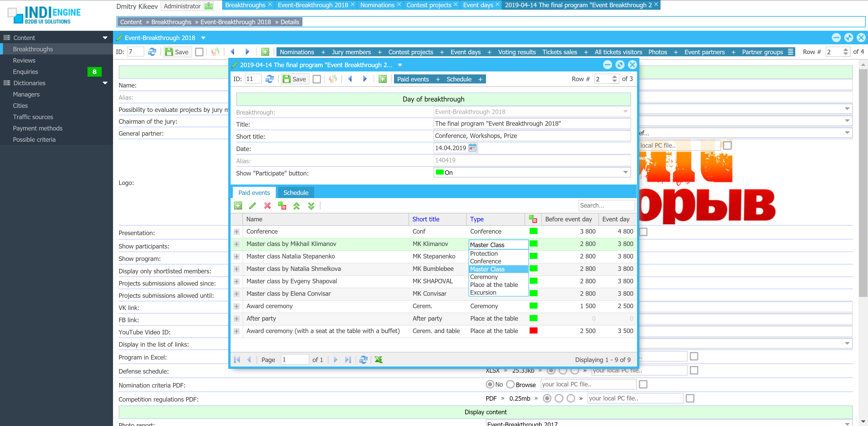Tick the checkbox at the end of Competition regulations PDF row

[x=690, y=398]
